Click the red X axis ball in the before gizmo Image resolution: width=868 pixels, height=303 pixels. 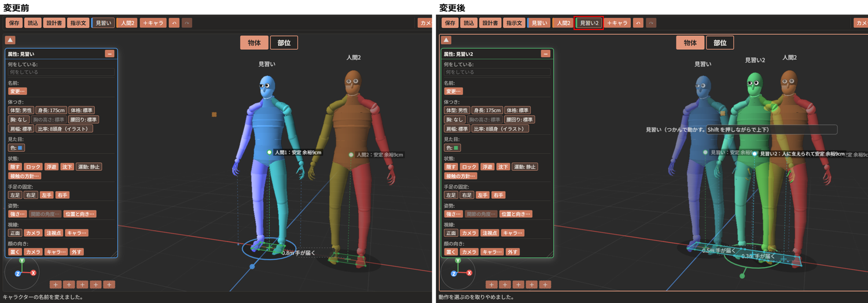tap(33, 272)
